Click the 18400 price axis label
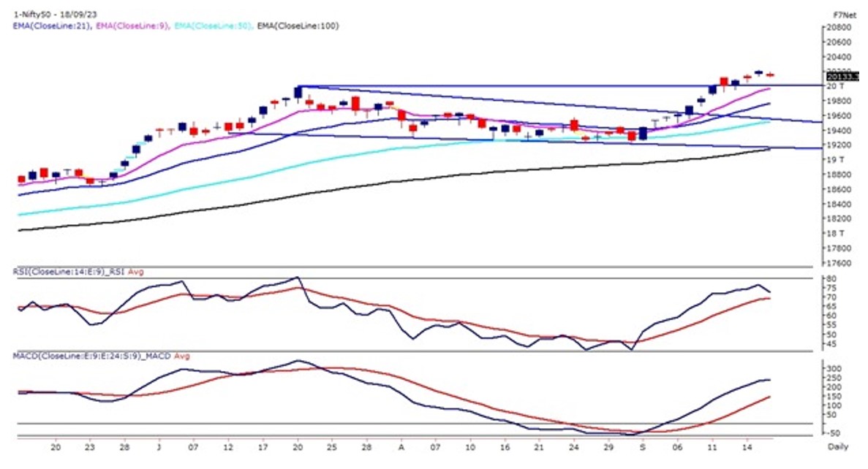The width and height of the screenshot is (868, 469). point(839,204)
